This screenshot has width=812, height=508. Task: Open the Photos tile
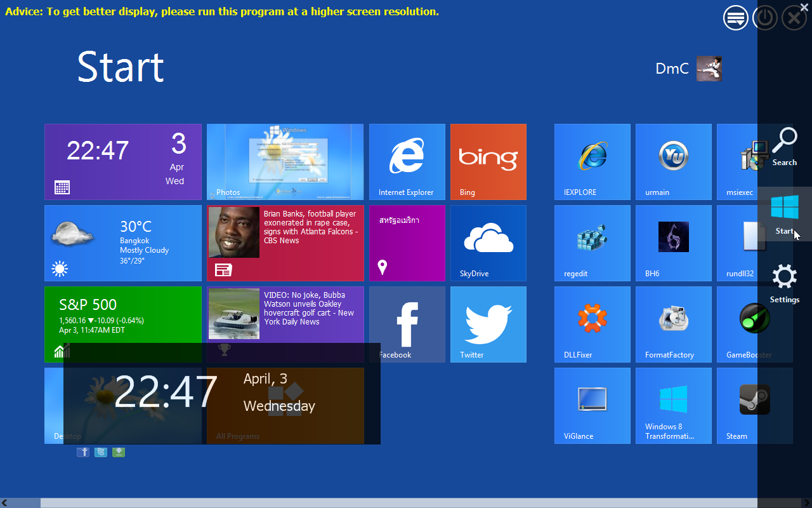pos(285,162)
